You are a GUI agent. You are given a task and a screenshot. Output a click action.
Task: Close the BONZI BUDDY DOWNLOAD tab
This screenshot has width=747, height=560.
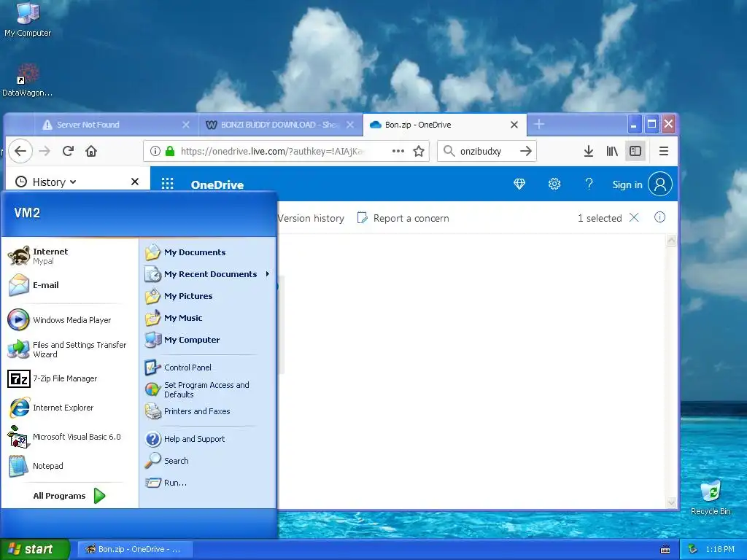(350, 125)
